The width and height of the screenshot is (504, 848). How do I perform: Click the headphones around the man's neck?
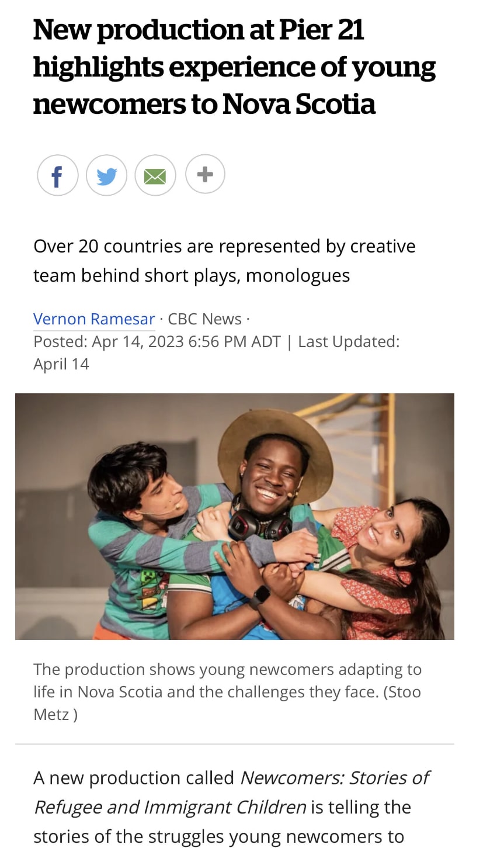tap(258, 521)
